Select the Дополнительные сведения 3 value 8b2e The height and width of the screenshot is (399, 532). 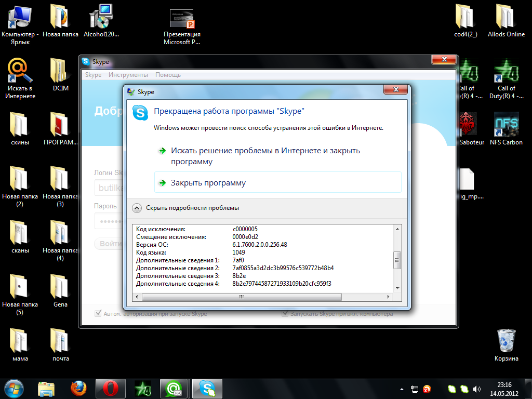point(239,276)
